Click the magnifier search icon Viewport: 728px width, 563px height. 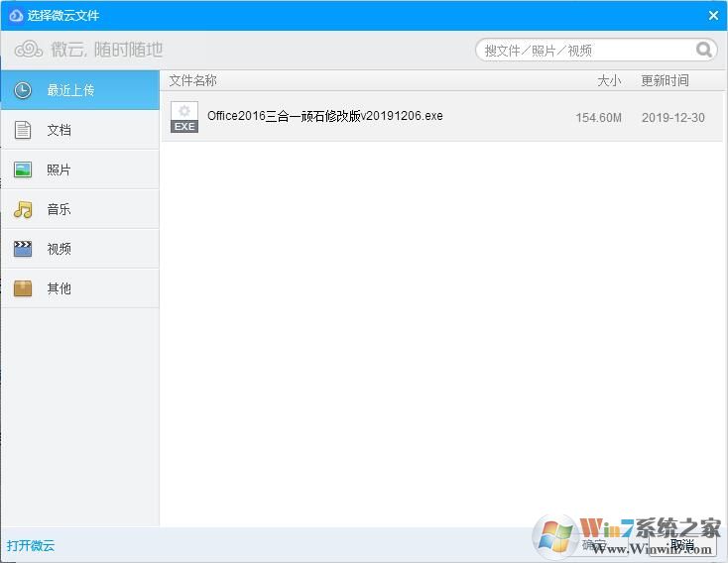704,50
